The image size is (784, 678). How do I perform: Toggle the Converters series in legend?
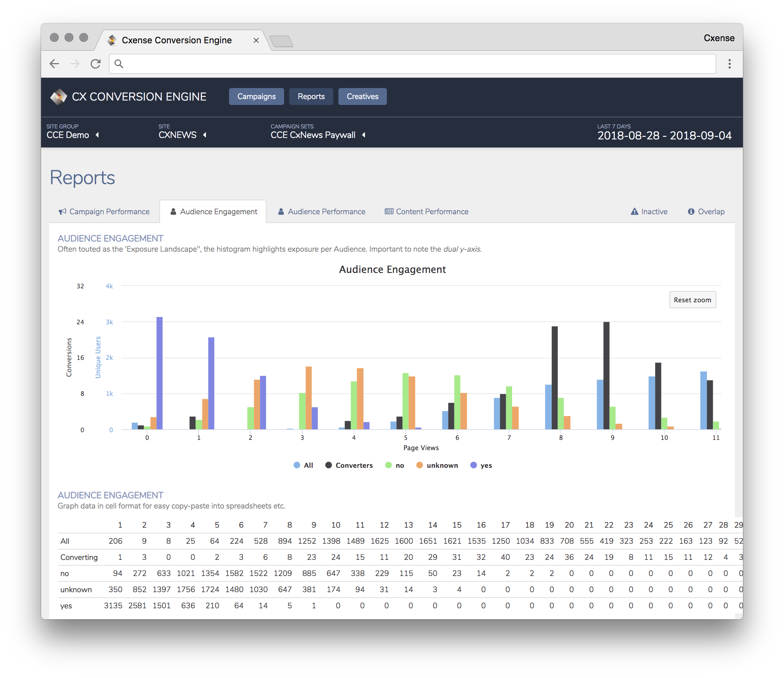pos(349,465)
